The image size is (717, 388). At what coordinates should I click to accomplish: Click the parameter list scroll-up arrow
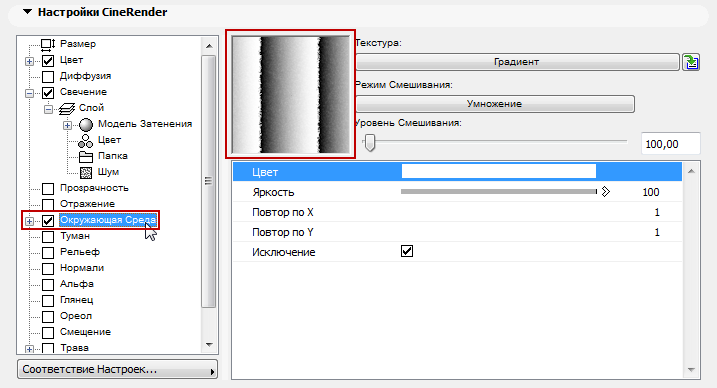click(691, 171)
